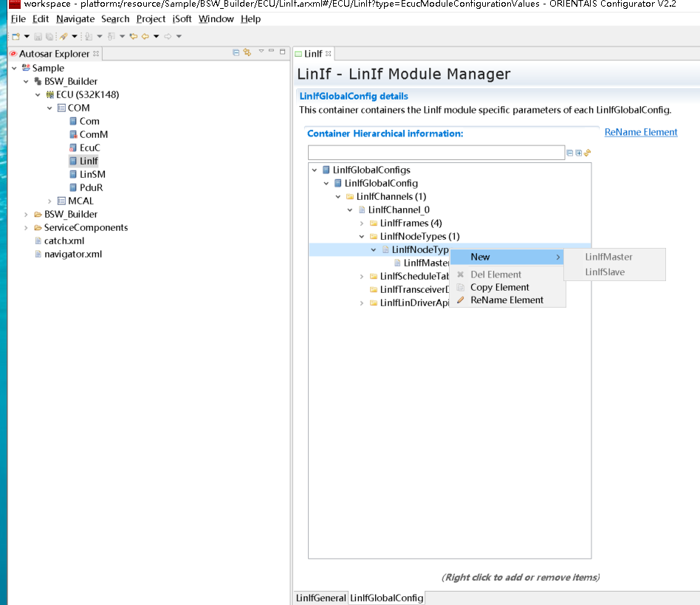The height and width of the screenshot is (605, 700).
Task: Click the Save toolbar icon
Action: click(x=38, y=36)
